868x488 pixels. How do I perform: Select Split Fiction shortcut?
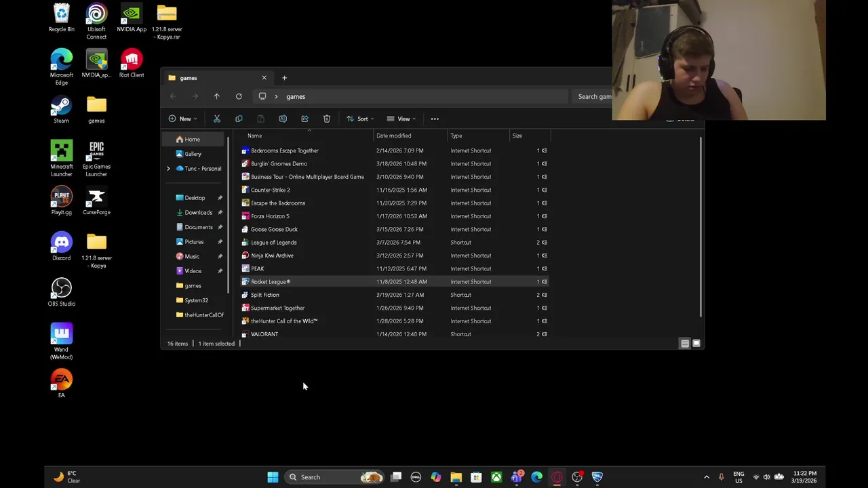[x=395, y=295]
